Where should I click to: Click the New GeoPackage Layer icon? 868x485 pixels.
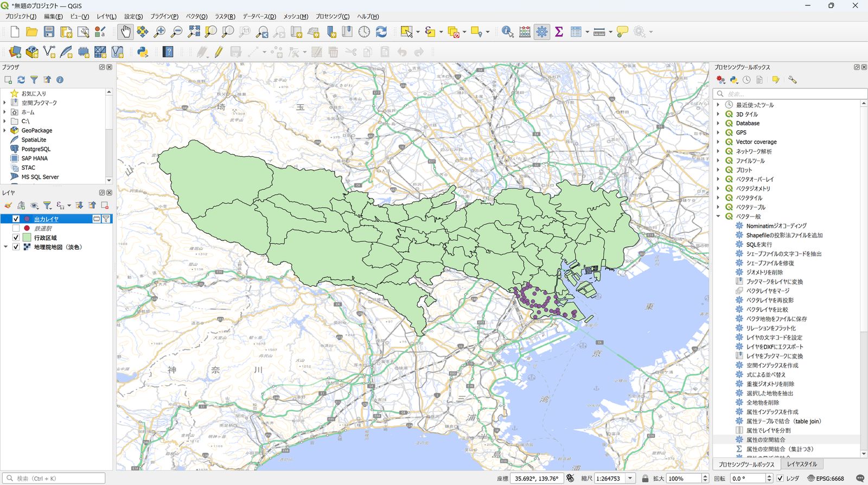click(32, 52)
